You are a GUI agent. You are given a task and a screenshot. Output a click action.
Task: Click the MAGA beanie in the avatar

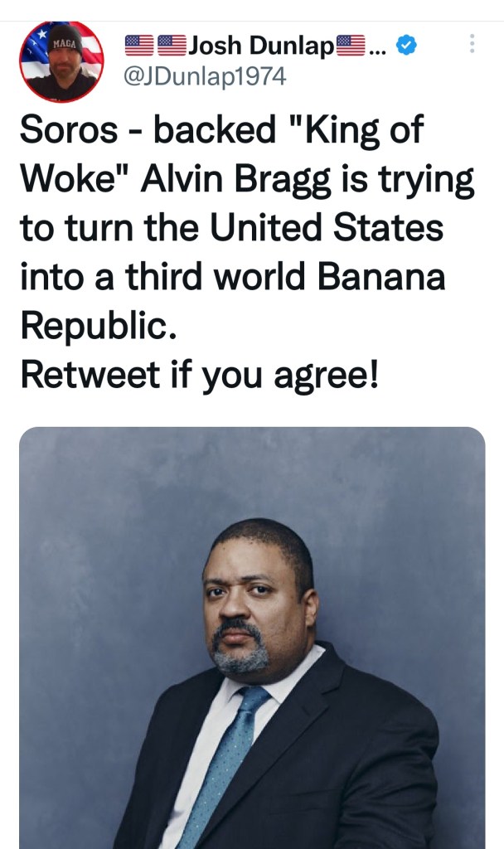pos(64,40)
